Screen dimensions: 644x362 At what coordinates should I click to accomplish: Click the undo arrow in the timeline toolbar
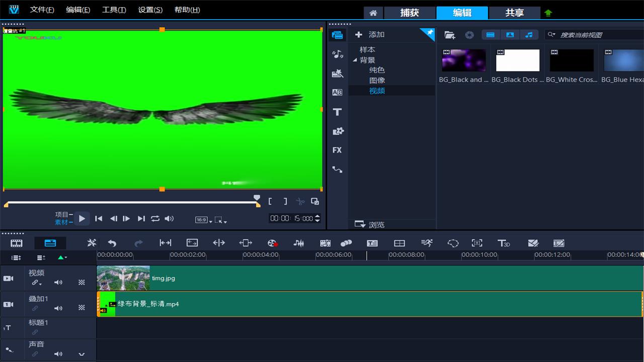pos(112,243)
